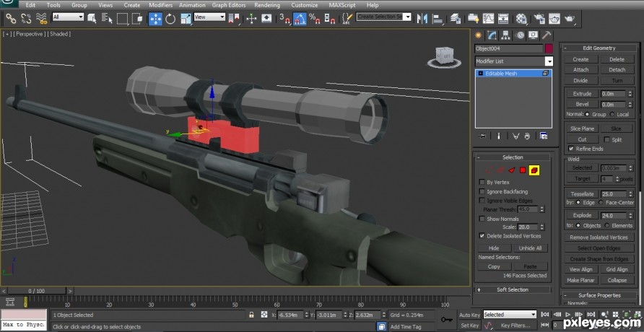Select the Polygon sub-object level icon

coord(523,170)
